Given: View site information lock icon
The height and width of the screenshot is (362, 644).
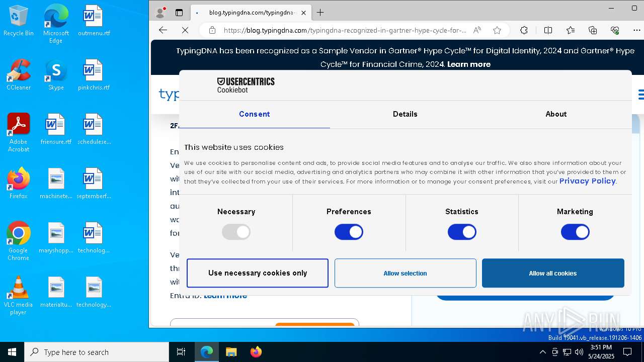Looking at the screenshot, I should point(212,30).
